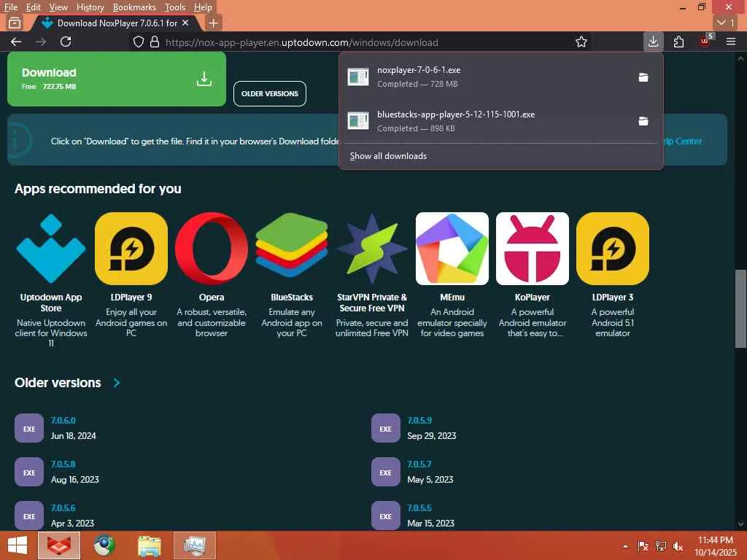Open the taskbar clock showing 11:44 PM
747x560 pixels.
[x=716, y=546]
